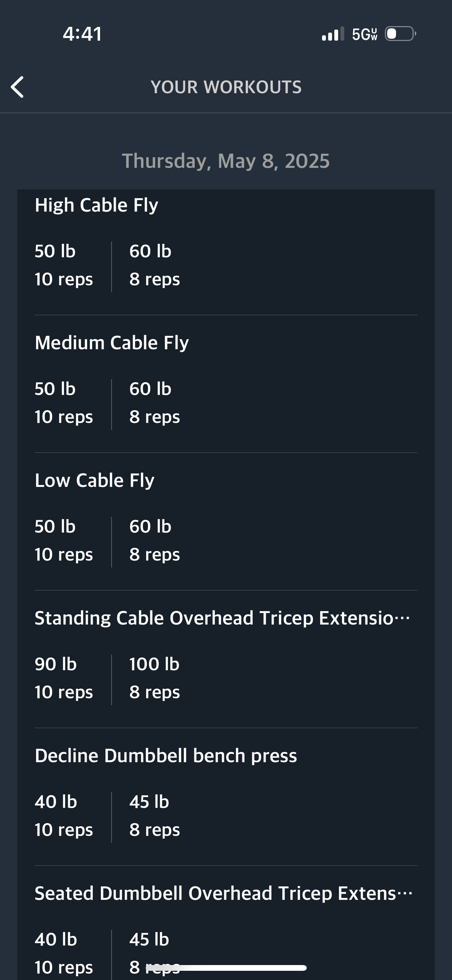Select High Cable Fly 60 lb set

coord(155,265)
